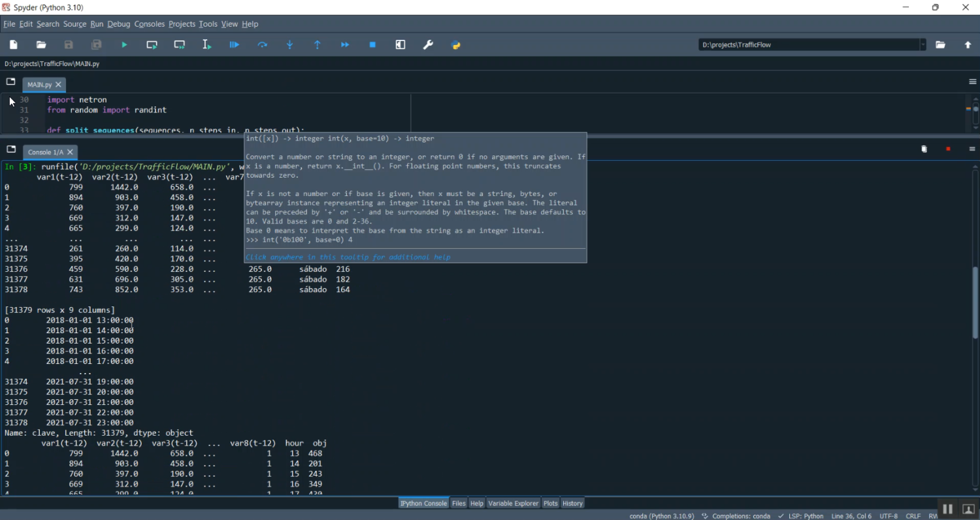
Task: Open the editor pane options hamburger menu
Action: coord(972,82)
